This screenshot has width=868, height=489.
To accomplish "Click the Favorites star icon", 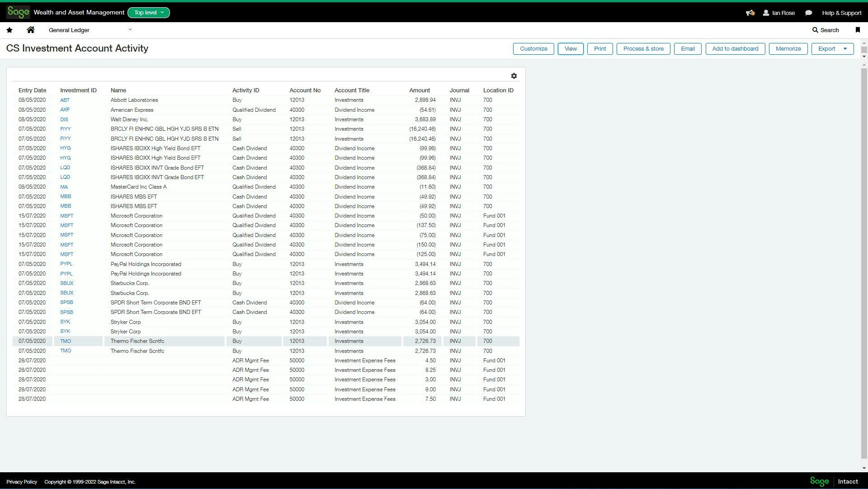I will (9, 30).
